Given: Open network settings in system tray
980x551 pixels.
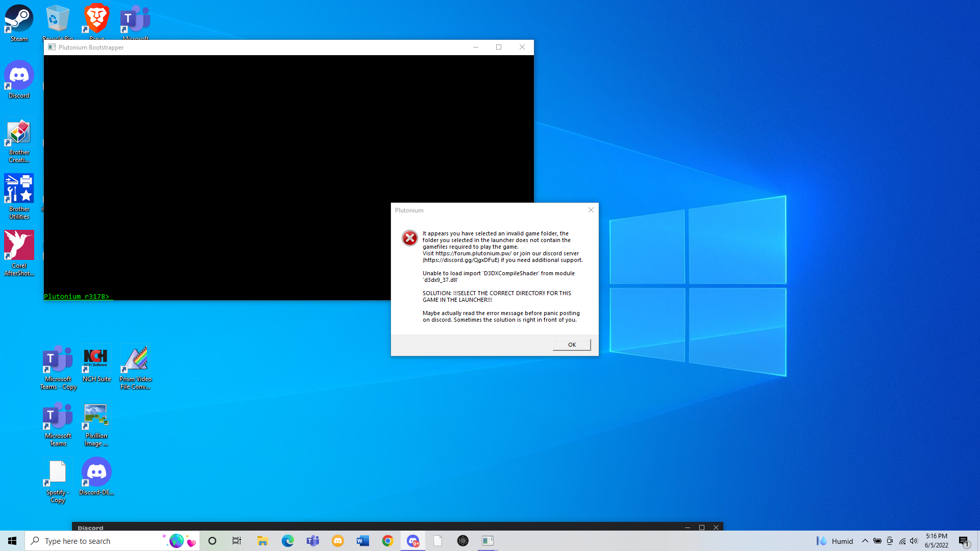Looking at the screenshot, I should point(902,541).
